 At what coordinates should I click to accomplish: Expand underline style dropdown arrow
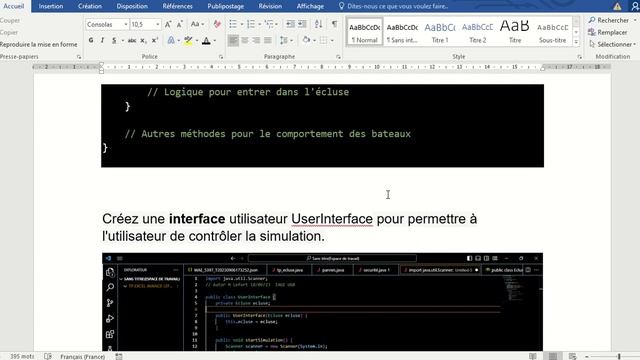click(x=122, y=40)
